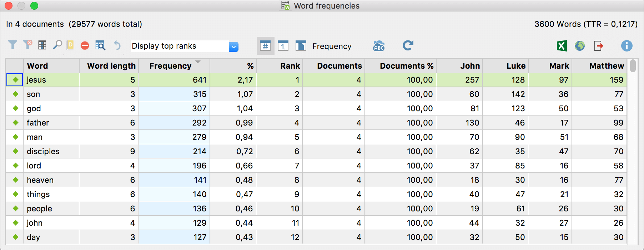
Task: Click the green diamond beside 'son'
Action: coord(15,94)
